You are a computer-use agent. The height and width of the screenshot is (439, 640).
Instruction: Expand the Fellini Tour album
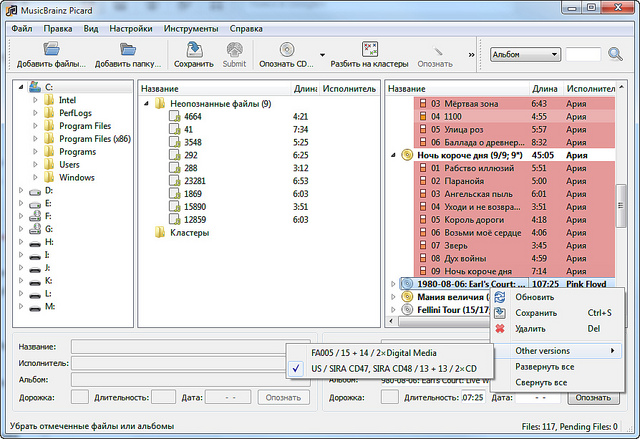393,310
